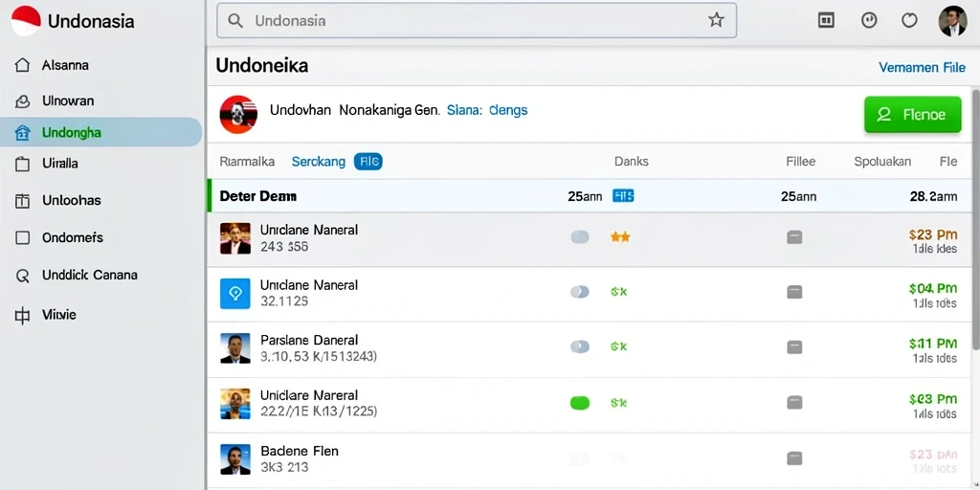Open the Mitvie sidebar icon
Image resolution: width=980 pixels, height=490 pixels.
tap(22, 316)
